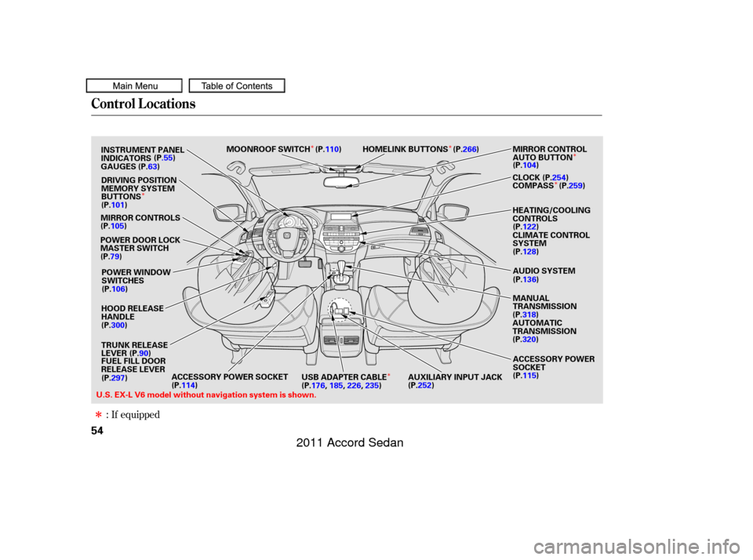Click the HOMELINK BUTTONS label text
Viewport: 753px width, 560px height.
pyautogui.click(x=405, y=149)
